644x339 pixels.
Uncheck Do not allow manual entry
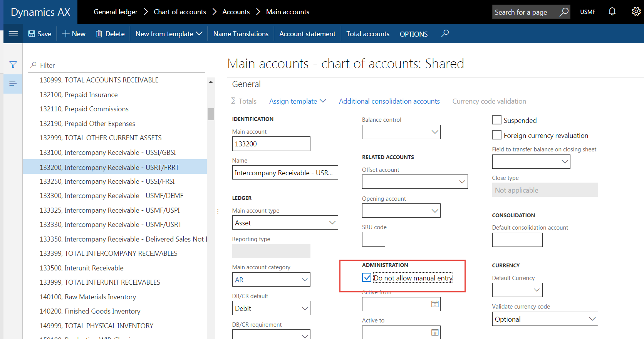pyautogui.click(x=367, y=278)
